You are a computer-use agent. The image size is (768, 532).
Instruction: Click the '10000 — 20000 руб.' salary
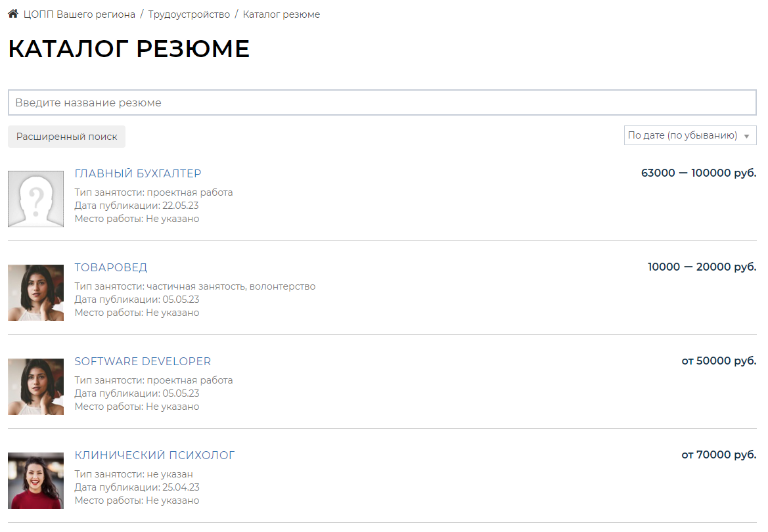(x=702, y=267)
